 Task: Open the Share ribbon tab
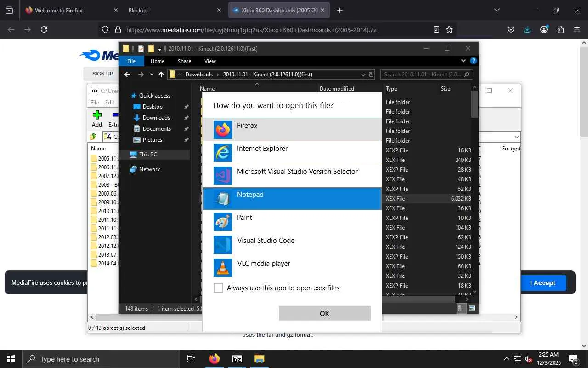[x=184, y=61]
